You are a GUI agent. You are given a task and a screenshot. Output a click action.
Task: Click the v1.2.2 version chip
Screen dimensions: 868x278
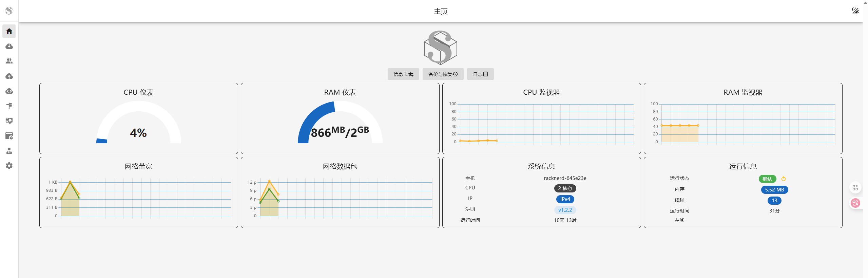(565, 210)
